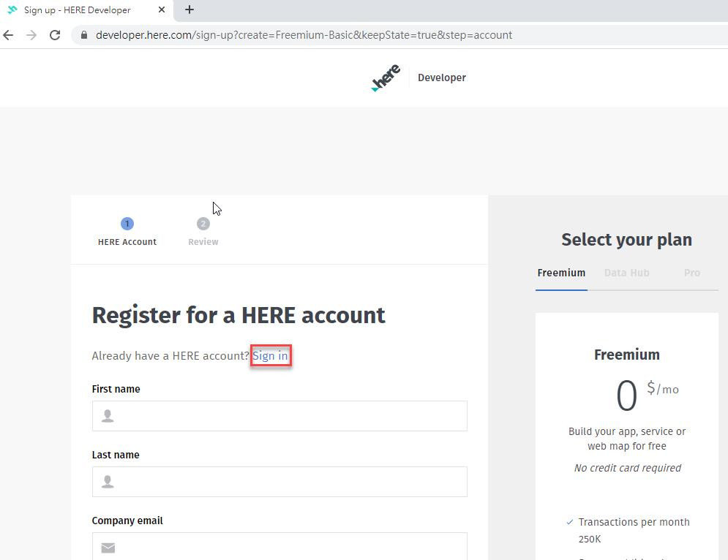728x560 pixels.
Task: Click the Select your plan heading
Action: click(627, 240)
